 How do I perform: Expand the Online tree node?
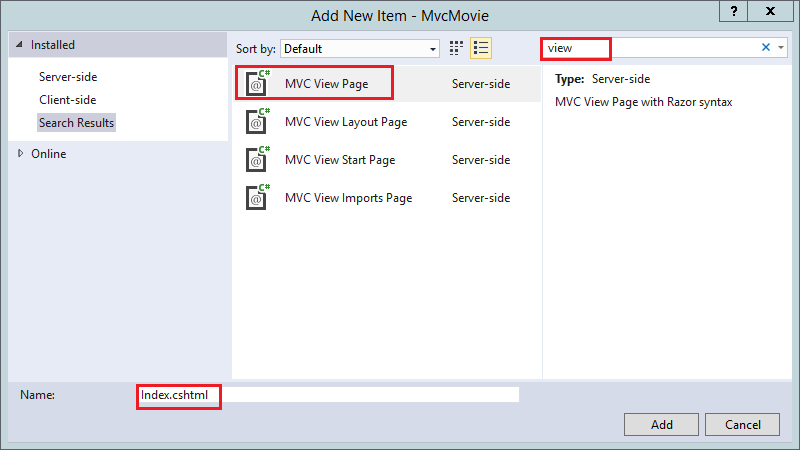coord(20,153)
